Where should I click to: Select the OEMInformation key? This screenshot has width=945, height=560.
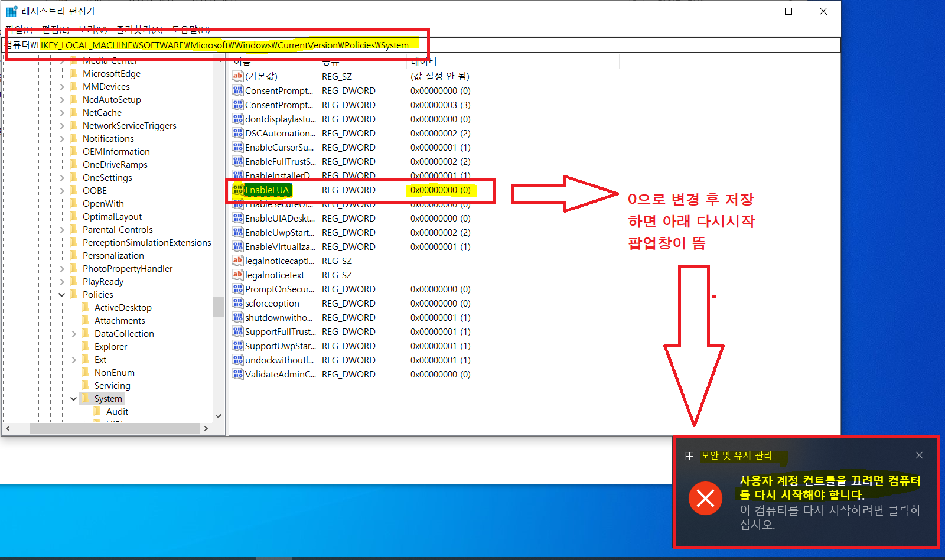pyautogui.click(x=116, y=152)
